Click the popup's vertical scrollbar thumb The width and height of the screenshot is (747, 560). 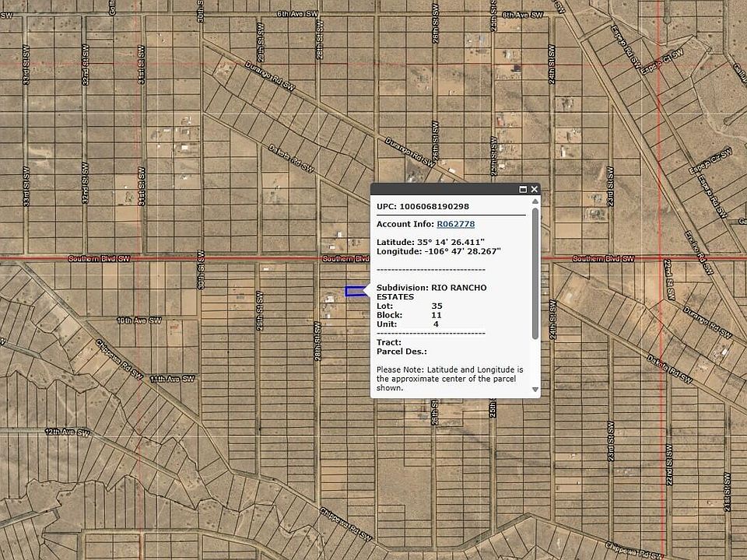[x=535, y=272]
